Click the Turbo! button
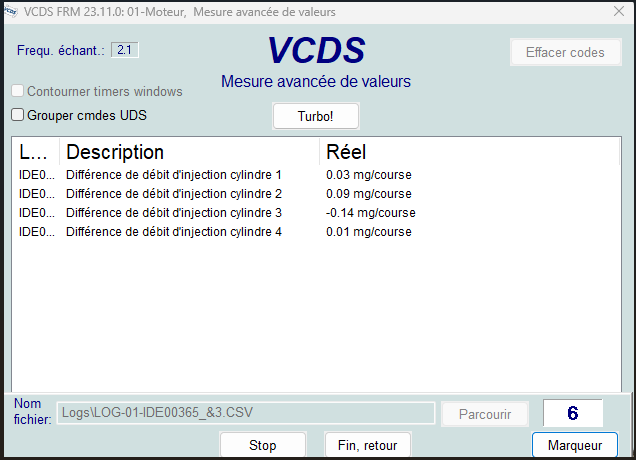This screenshot has height=460, width=636. coord(316,116)
